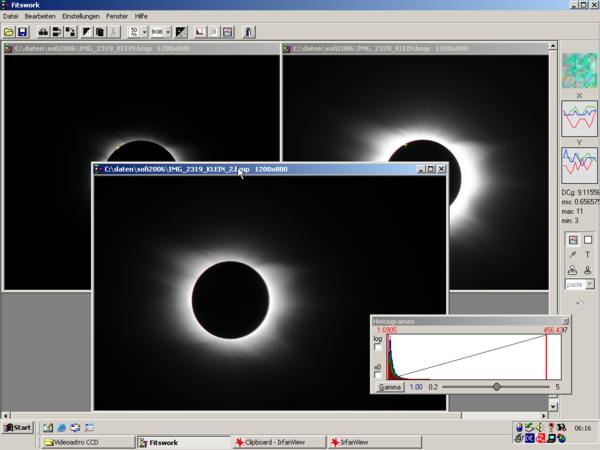This screenshot has width=600, height=450.
Task: Click the Windows Start button
Action: [17, 427]
